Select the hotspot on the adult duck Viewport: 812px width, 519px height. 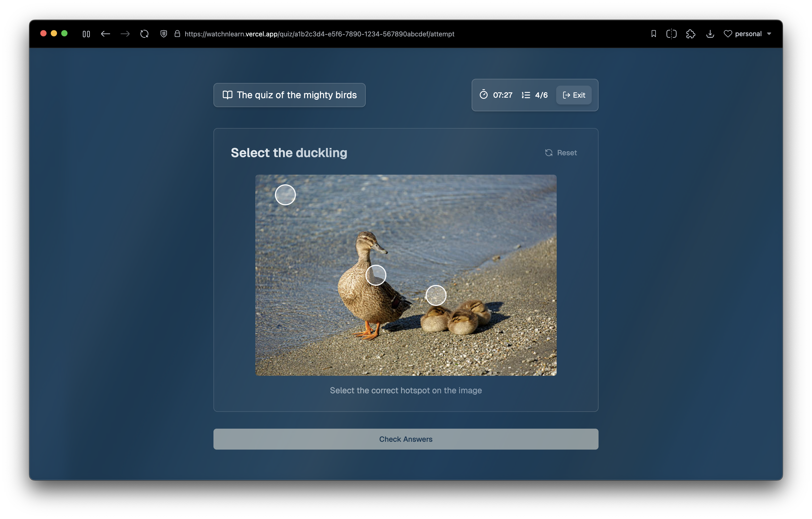pyautogui.click(x=376, y=275)
